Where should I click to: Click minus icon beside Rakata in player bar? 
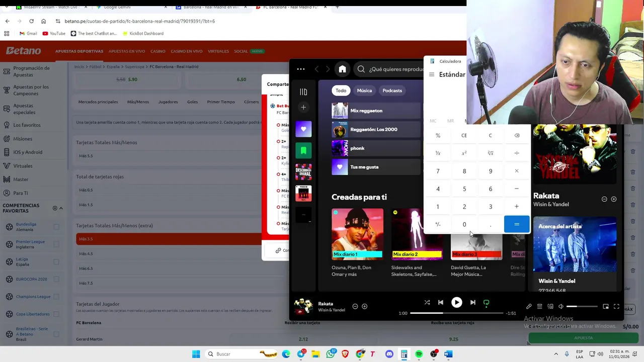click(x=355, y=307)
